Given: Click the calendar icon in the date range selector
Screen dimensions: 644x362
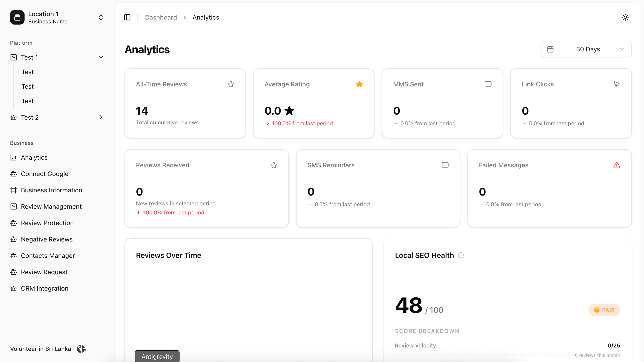Looking at the screenshot, I should [550, 49].
